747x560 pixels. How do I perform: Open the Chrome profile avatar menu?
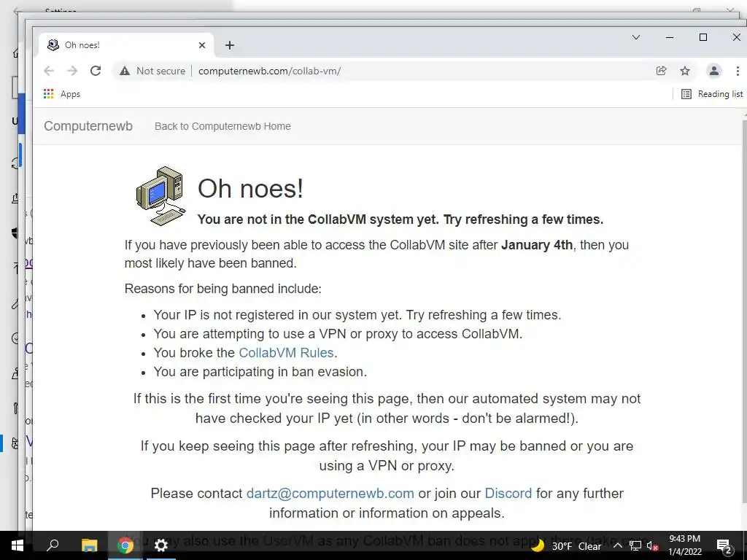click(x=713, y=71)
